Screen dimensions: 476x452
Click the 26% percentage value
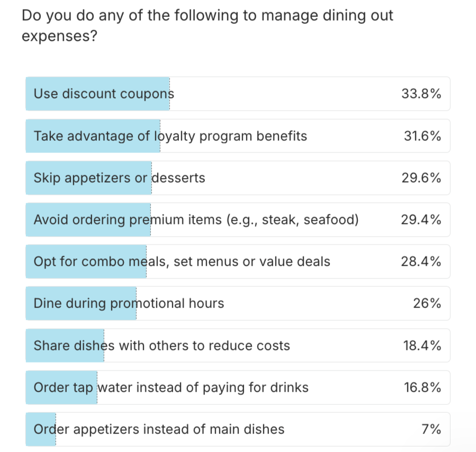pyautogui.click(x=427, y=304)
